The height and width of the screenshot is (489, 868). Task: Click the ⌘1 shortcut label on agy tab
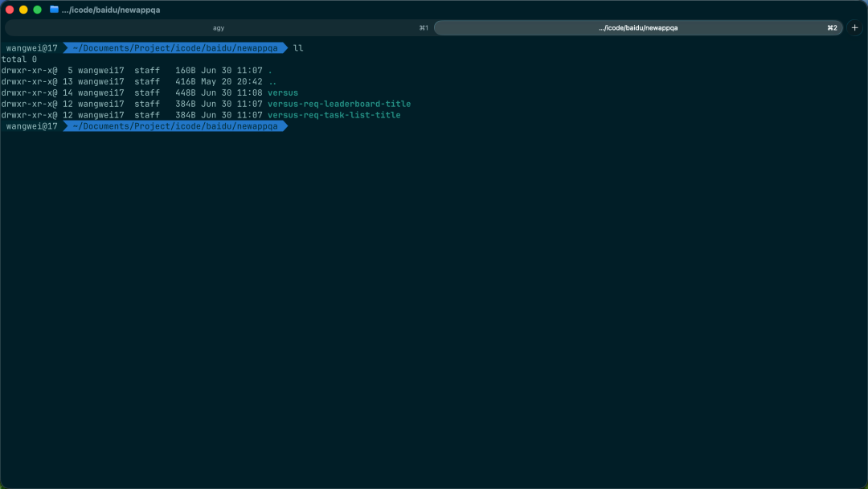[x=424, y=27]
